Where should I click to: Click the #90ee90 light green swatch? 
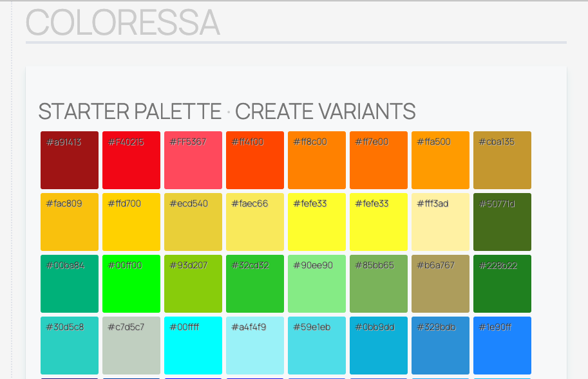pyautogui.click(x=316, y=284)
